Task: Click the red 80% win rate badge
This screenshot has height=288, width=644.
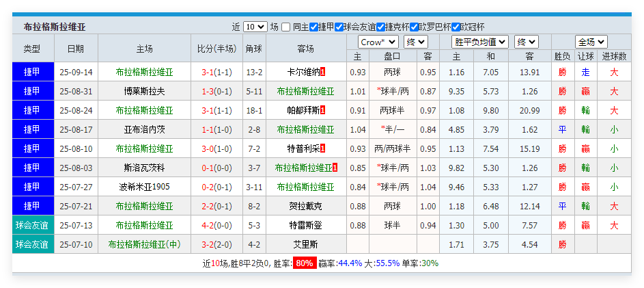Action: [x=304, y=263]
